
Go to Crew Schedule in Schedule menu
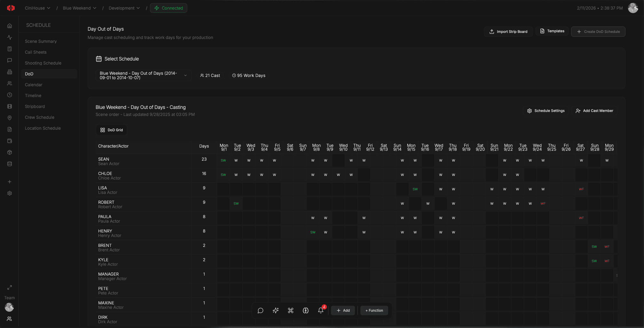coord(40,117)
